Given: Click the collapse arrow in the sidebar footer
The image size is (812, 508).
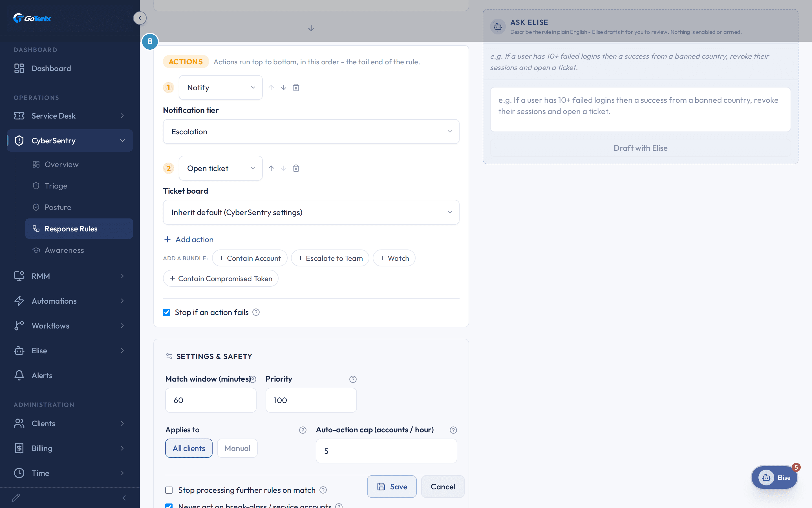Looking at the screenshot, I should [x=124, y=498].
